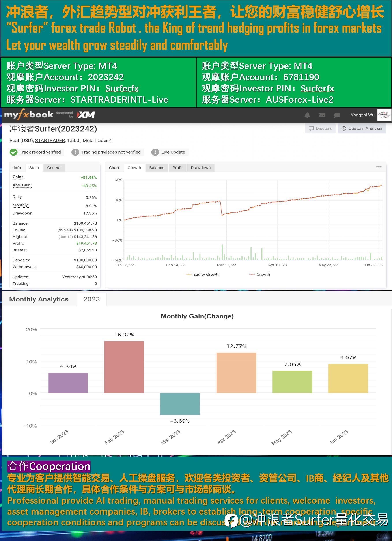This screenshot has height=541, width=392.
Task: Click the Monthly Analytics heading
Action: click(x=39, y=299)
